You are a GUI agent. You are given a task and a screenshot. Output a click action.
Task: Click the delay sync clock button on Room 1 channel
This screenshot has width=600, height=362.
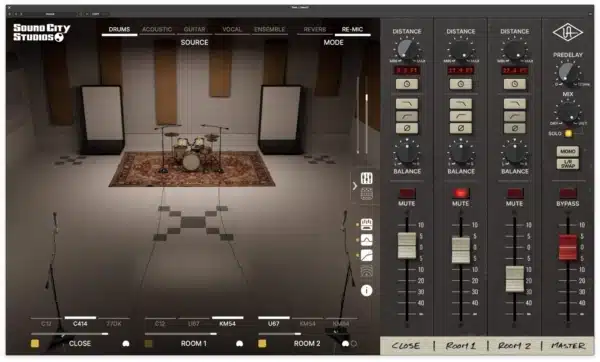click(x=461, y=84)
